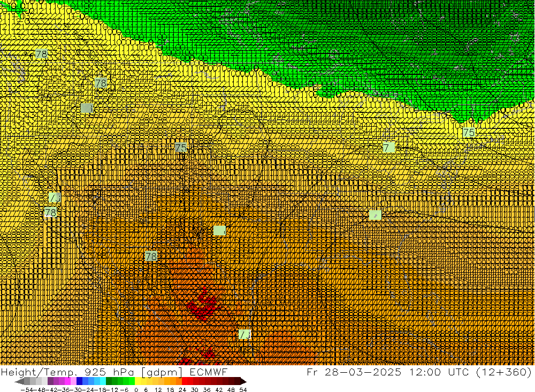
Task: Click the '-6' legend value
Action: (x=124, y=390)
